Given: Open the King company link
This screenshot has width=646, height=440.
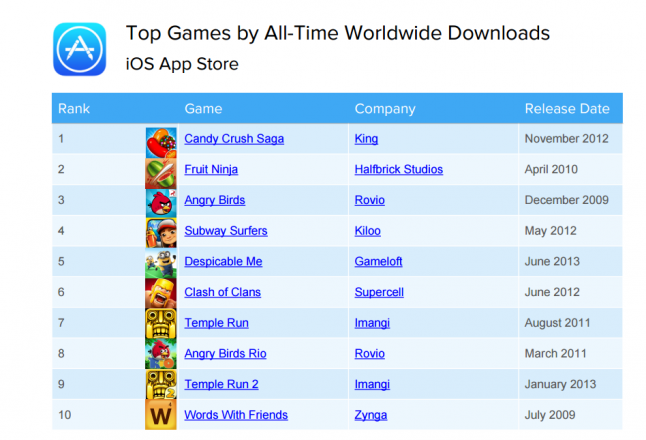Looking at the screenshot, I should point(366,139).
